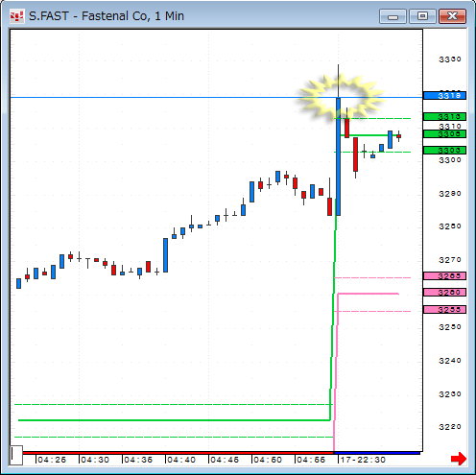Click the yellow starburst signal marker
The height and width of the screenshot is (475, 476).
341,97
